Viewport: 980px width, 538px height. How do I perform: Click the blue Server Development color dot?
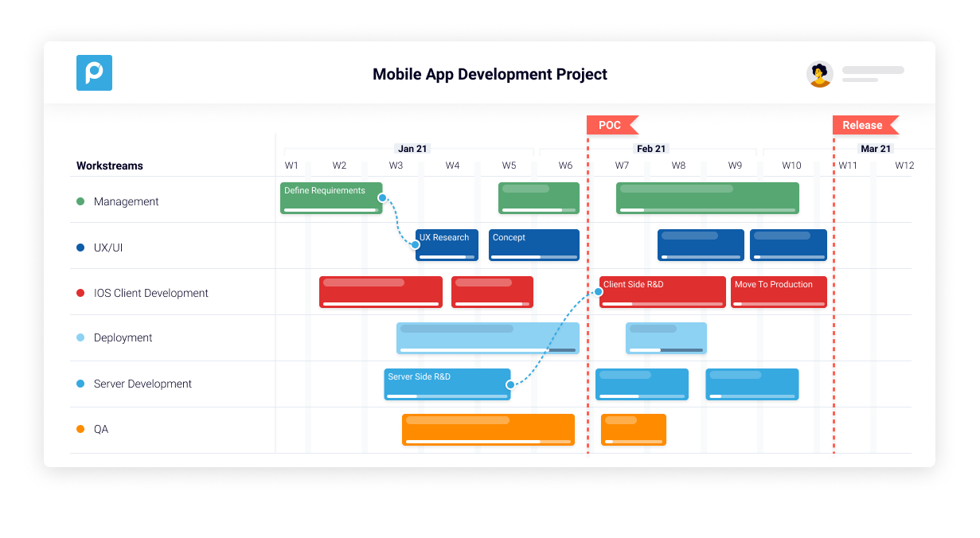[x=80, y=384]
